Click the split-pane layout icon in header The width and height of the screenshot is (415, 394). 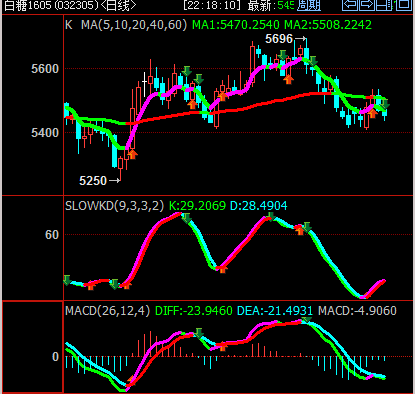pyautogui.click(x=383, y=5)
